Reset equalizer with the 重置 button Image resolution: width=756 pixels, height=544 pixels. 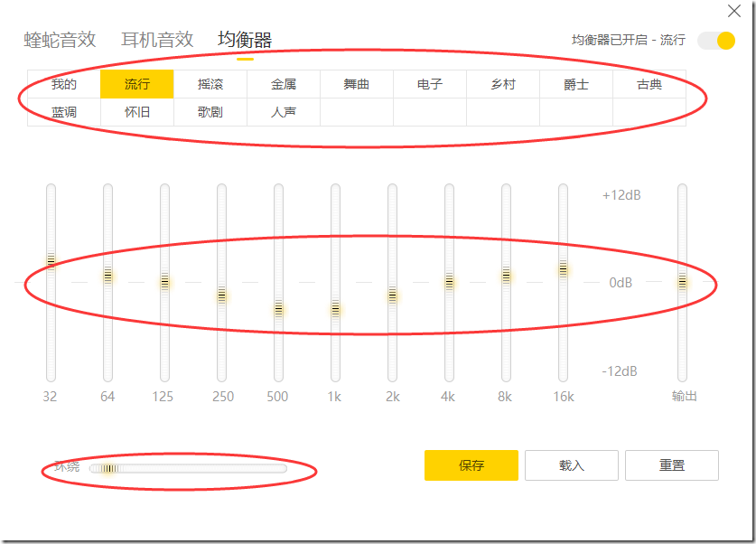672,464
